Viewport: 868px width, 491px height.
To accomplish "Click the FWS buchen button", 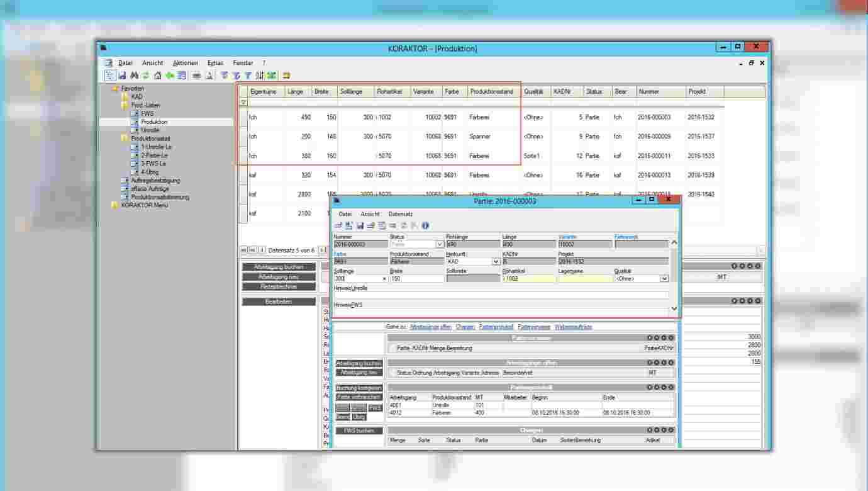I will coord(359,431).
